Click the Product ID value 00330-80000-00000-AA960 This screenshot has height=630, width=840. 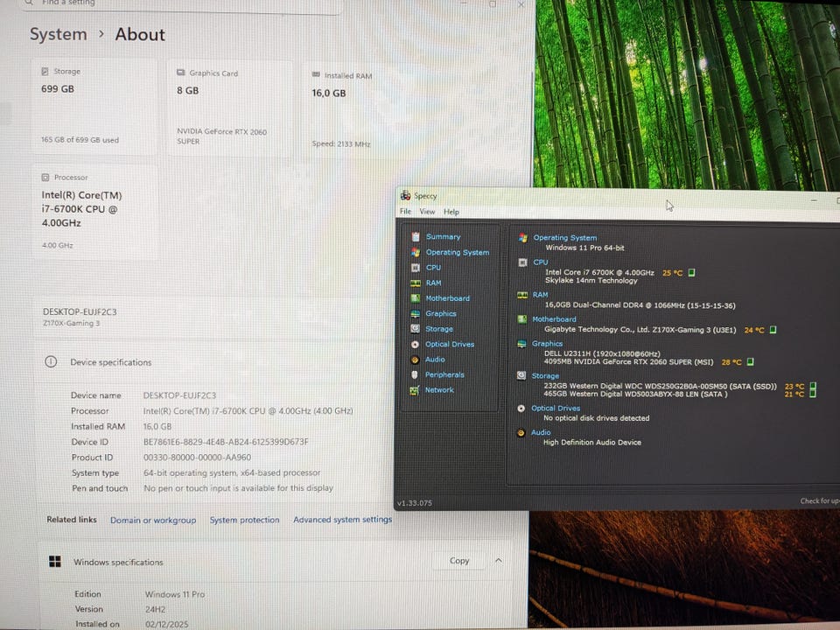coord(197,458)
